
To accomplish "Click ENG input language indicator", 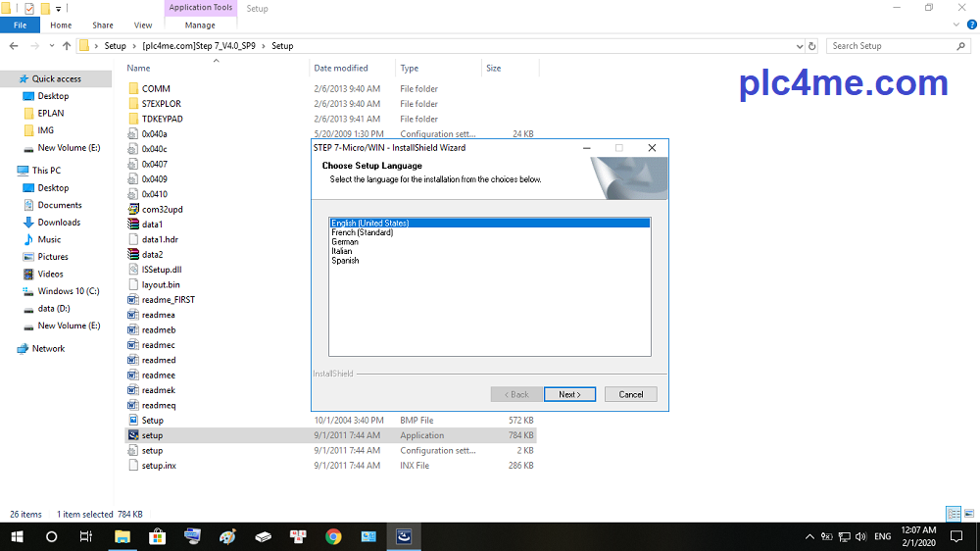I will 883,536.
